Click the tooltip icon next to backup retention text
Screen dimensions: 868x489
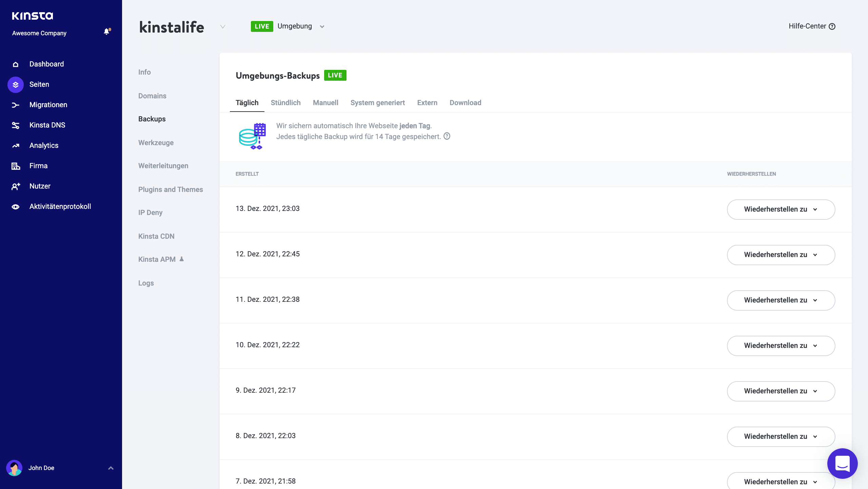(x=447, y=137)
